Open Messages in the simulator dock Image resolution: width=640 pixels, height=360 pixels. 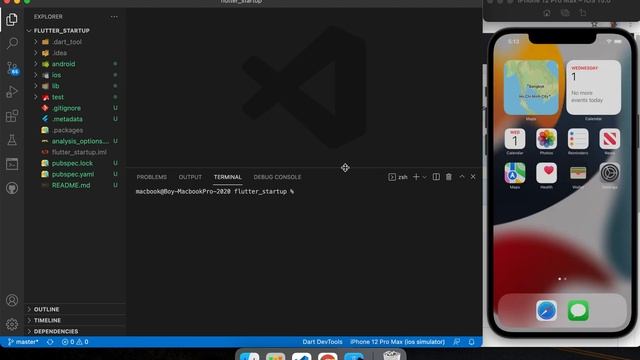(578, 311)
